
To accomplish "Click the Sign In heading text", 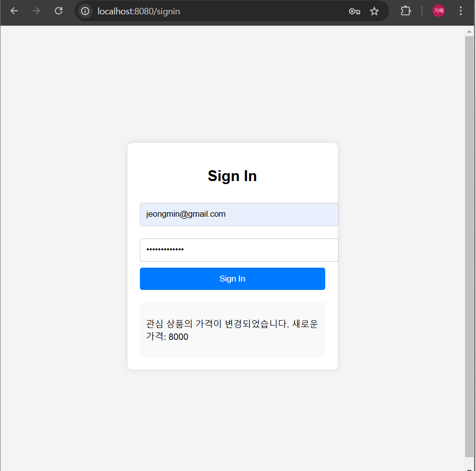I will [232, 176].
